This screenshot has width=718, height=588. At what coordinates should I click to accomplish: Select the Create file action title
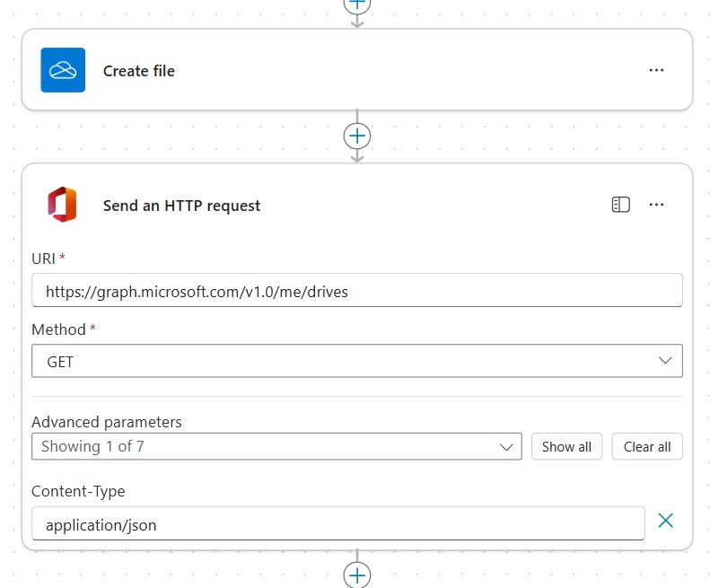click(x=139, y=71)
